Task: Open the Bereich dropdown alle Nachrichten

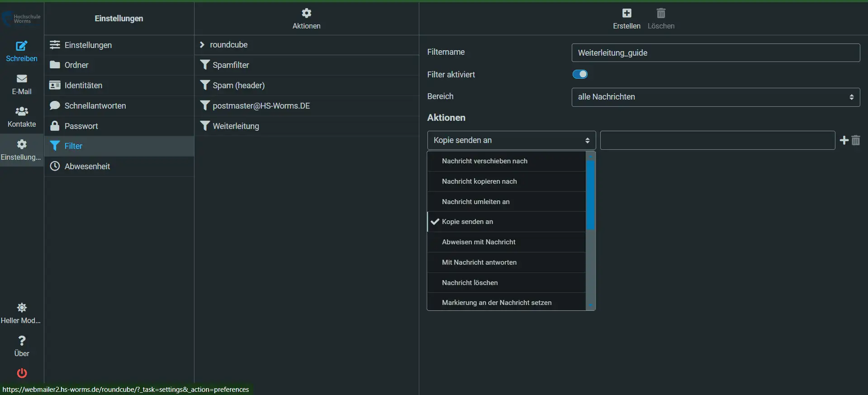Action: 715,97
